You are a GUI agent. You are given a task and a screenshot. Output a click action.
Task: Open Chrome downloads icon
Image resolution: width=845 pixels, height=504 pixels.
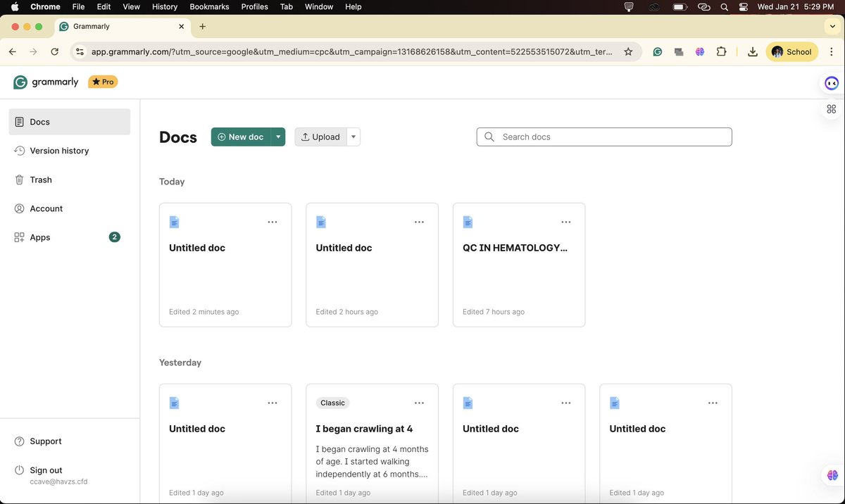click(x=753, y=51)
